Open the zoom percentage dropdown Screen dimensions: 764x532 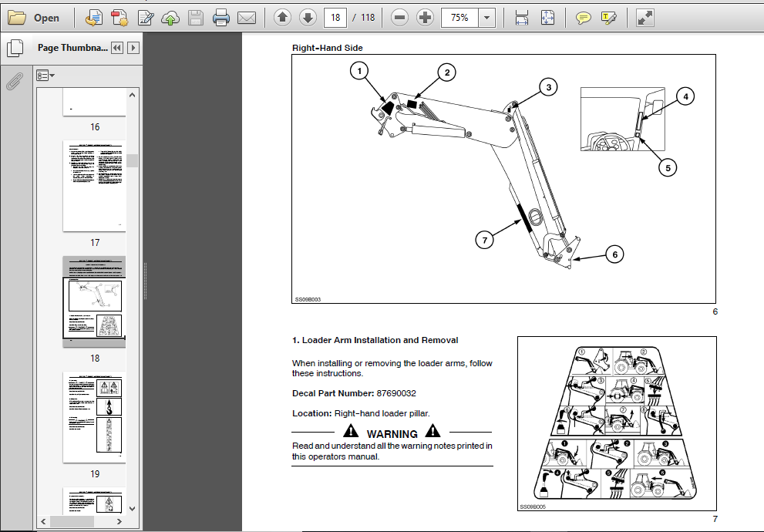tap(486, 18)
